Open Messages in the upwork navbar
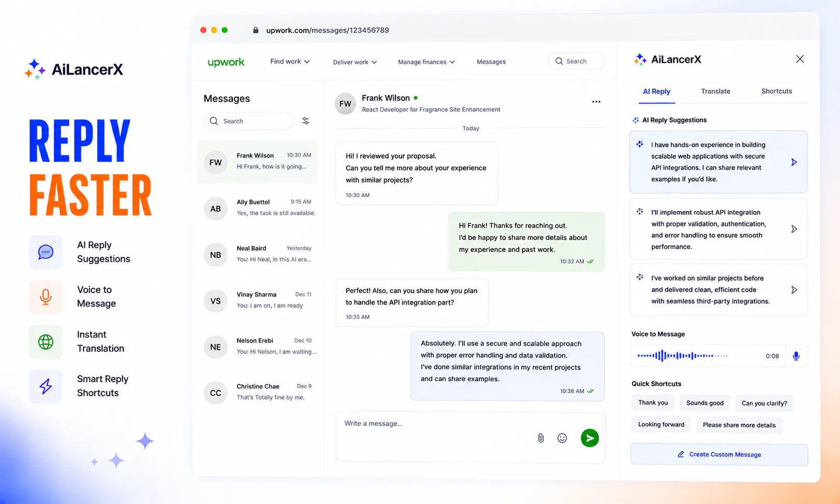 [x=491, y=62]
